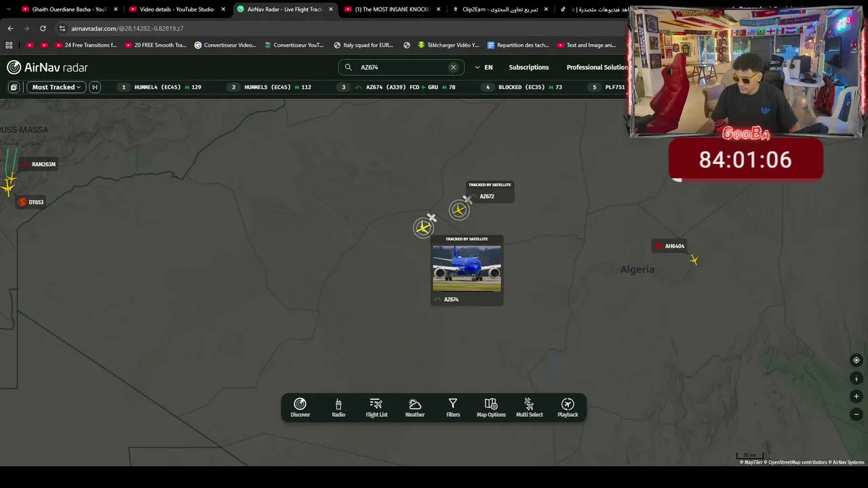Close the Clip2Earn browser tab

(x=546, y=9)
